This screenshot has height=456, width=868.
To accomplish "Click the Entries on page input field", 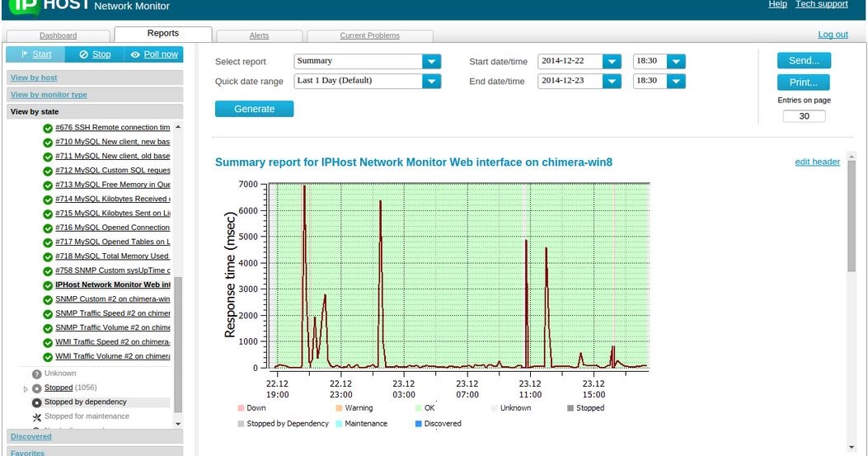I will 804,116.
